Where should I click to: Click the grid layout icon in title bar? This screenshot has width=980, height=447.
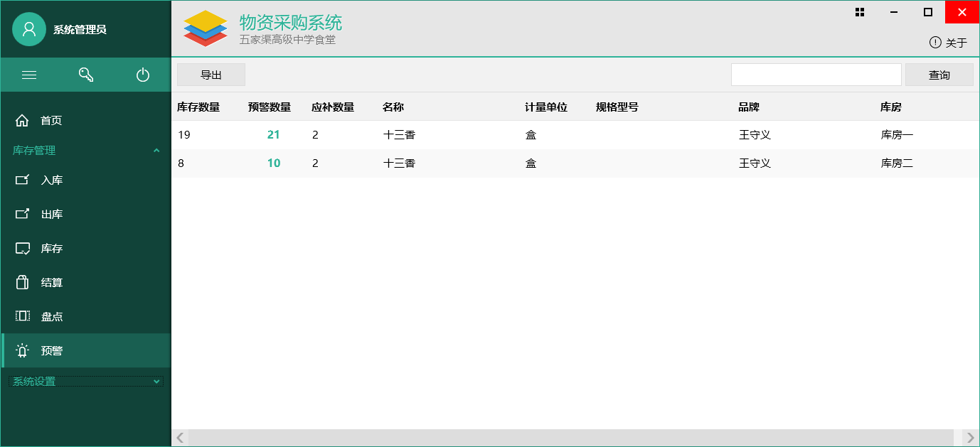tap(860, 12)
